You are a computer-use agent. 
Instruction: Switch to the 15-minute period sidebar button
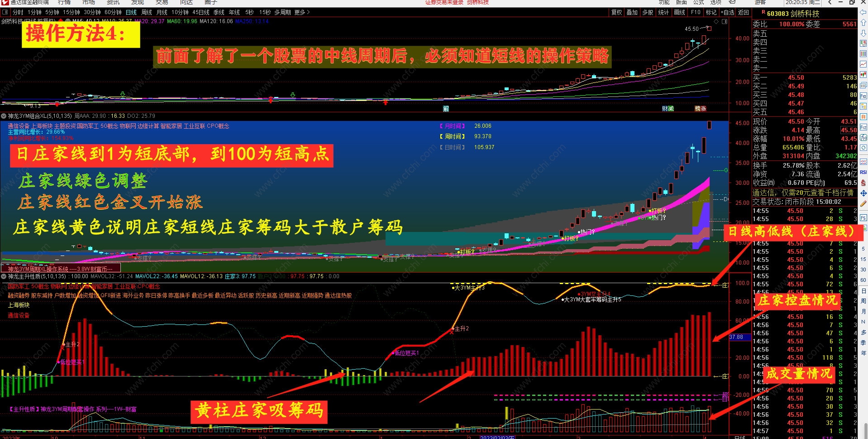pos(863,259)
